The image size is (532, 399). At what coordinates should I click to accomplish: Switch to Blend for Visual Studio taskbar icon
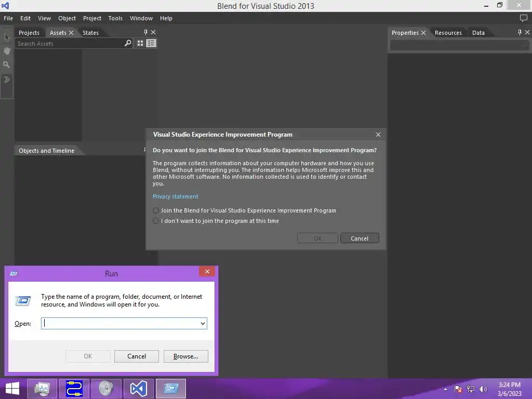(x=138, y=389)
